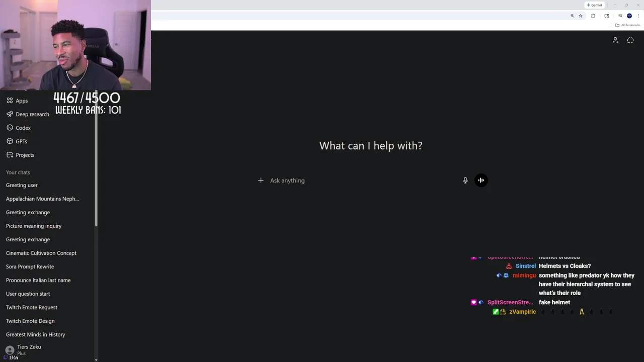Turn on temporary chat dashed-circle icon
This screenshot has height=362, width=644.
click(630, 40)
